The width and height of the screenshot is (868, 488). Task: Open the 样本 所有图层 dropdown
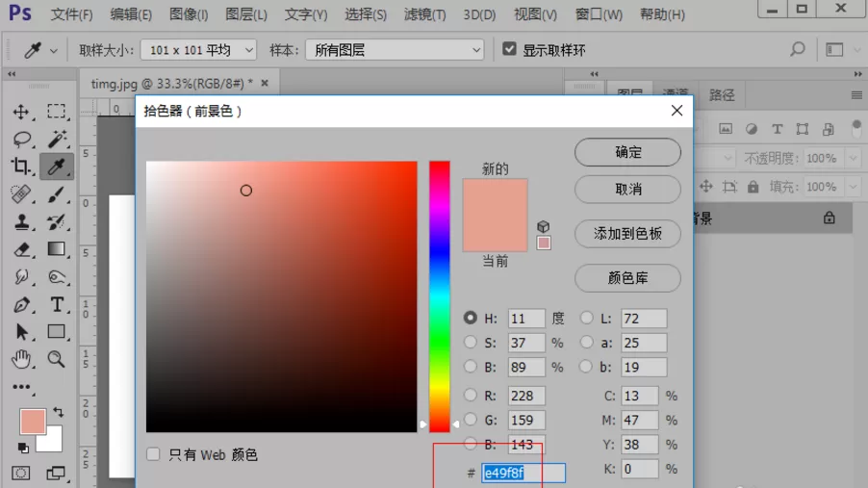[x=395, y=50]
